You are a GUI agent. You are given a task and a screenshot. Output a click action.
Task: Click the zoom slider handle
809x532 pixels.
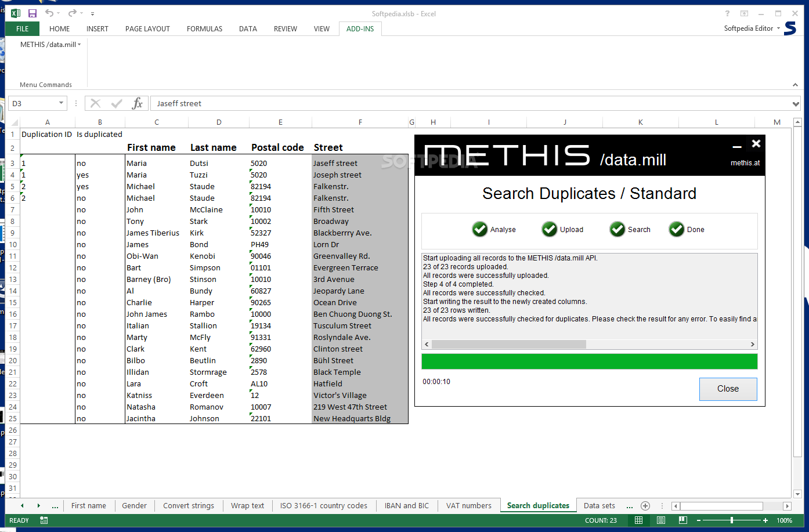[x=732, y=520]
